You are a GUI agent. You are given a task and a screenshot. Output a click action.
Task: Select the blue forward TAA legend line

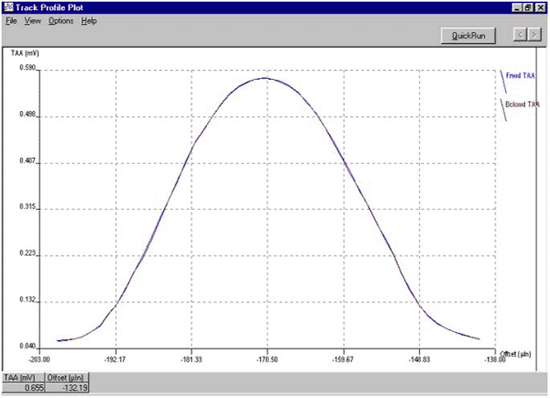point(503,82)
